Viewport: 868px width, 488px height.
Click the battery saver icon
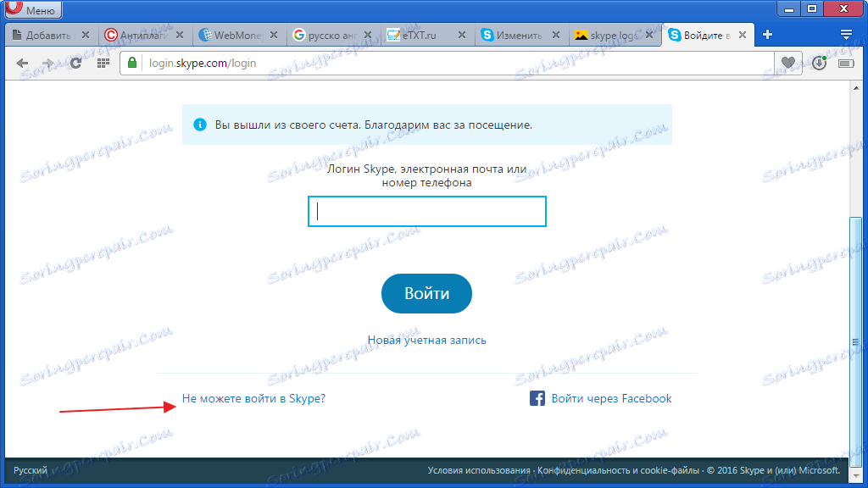pos(846,64)
